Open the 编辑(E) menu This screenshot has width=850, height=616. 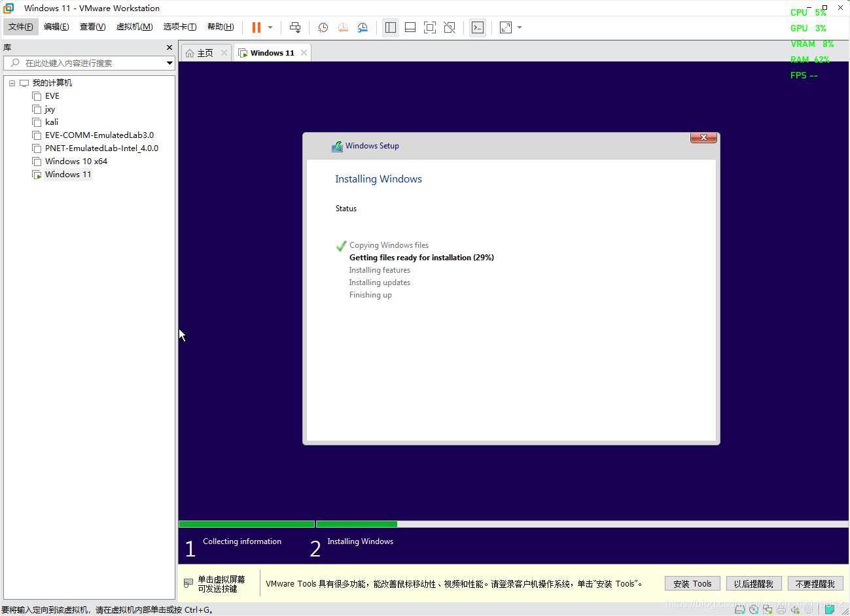click(x=56, y=27)
